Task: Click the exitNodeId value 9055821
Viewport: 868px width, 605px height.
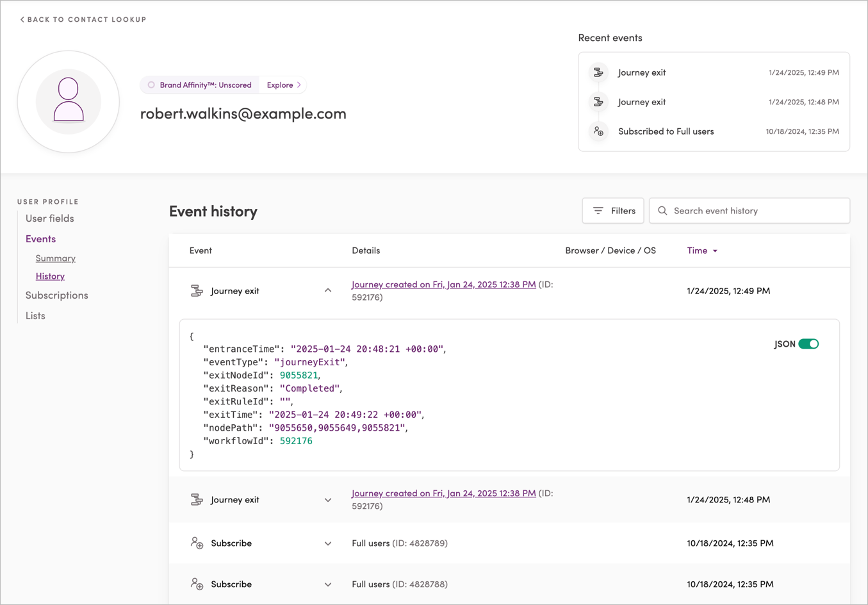Action: [x=299, y=376]
